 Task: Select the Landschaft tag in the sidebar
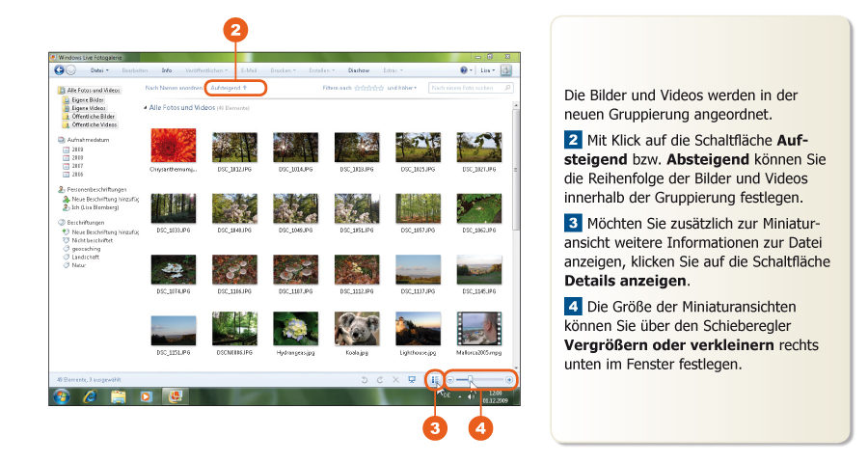86,257
